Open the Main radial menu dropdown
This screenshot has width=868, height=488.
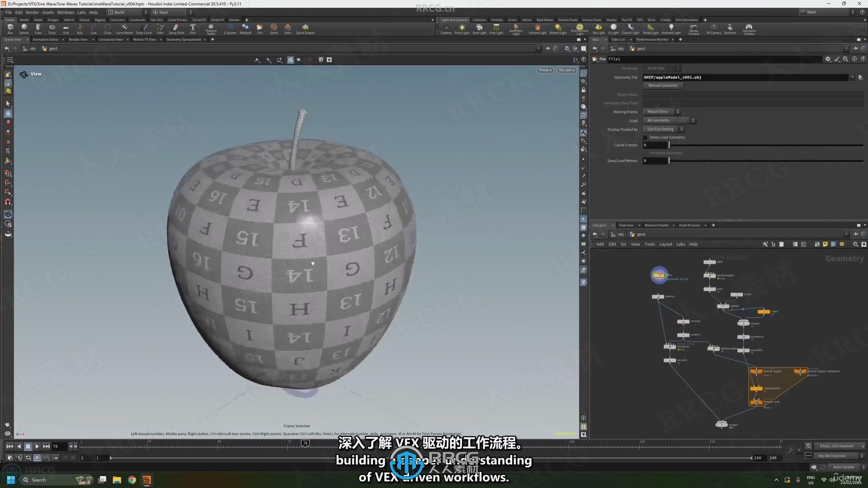[172, 12]
